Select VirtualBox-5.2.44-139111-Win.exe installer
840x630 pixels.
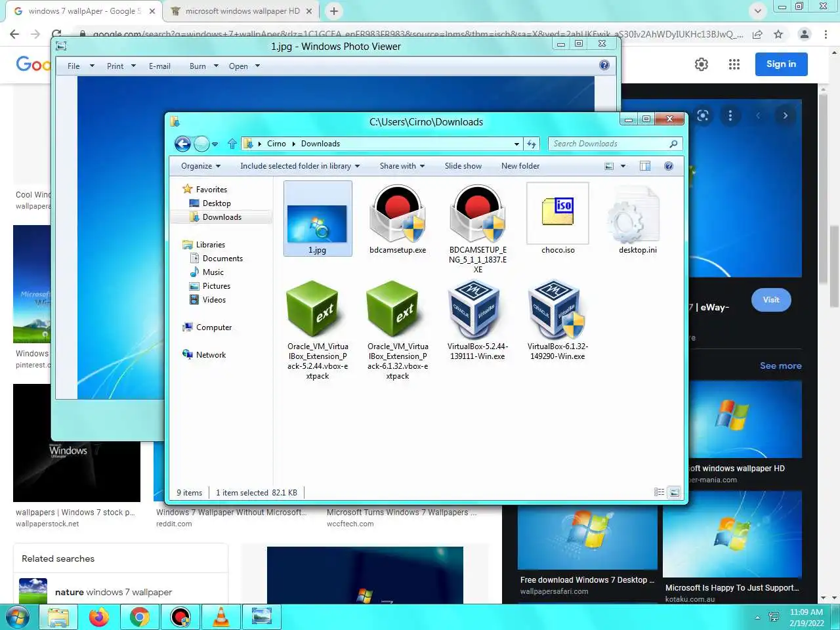click(x=478, y=320)
